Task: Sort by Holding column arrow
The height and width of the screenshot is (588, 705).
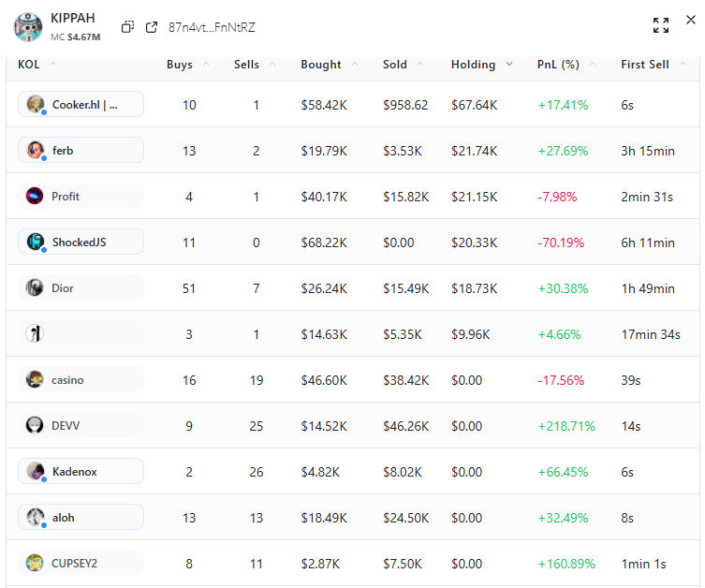Action: pyautogui.click(x=509, y=65)
